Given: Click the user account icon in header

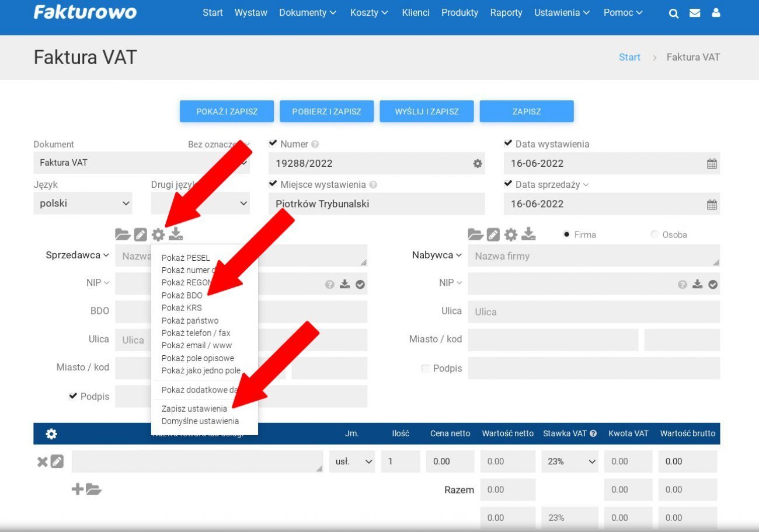Looking at the screenshot, I should 716,13.
